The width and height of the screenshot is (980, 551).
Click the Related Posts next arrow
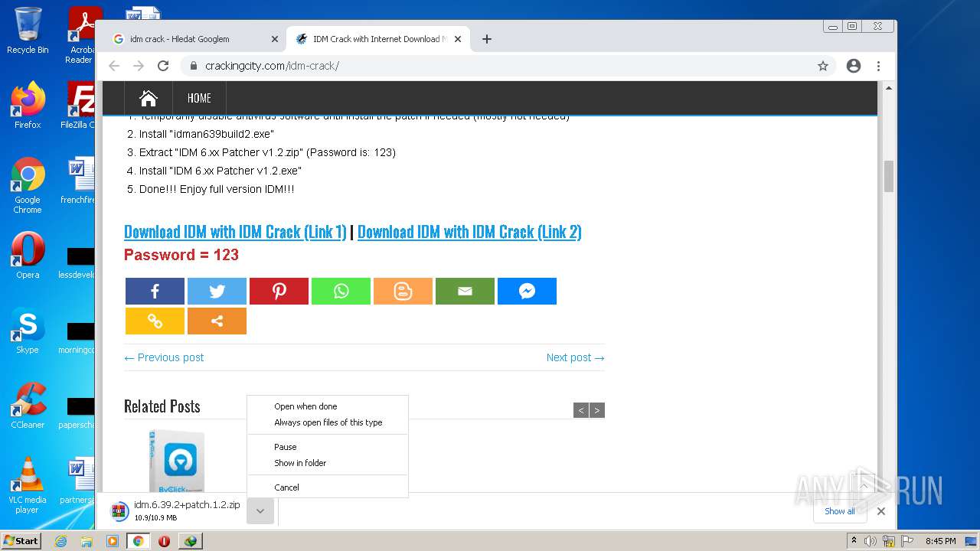(x=597, y=410)
